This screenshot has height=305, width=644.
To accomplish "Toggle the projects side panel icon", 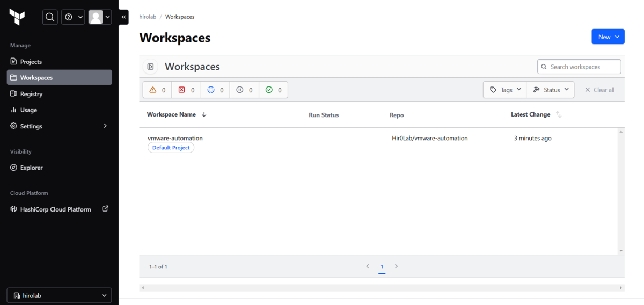I will 151,67.
